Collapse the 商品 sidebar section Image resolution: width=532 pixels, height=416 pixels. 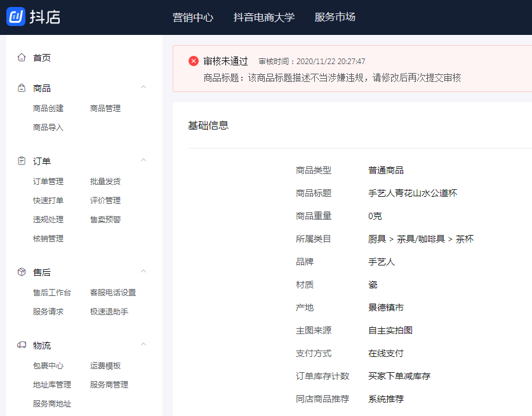click(143, 88)
